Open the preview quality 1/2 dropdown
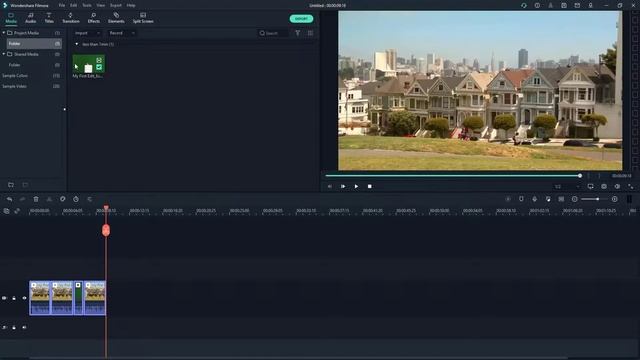The width and height of the screenshot is (640, 360). pyautogui.click(x=567, y=187)
